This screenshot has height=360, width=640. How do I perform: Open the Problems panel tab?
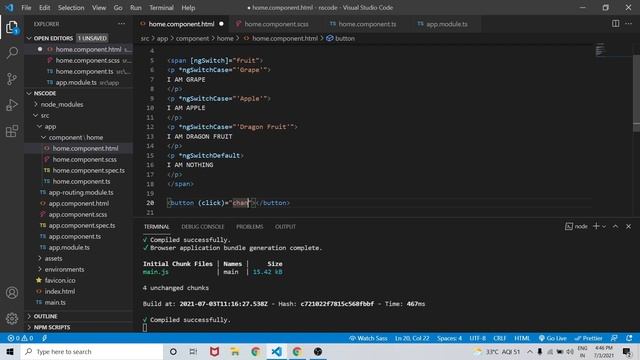[249, 227]
